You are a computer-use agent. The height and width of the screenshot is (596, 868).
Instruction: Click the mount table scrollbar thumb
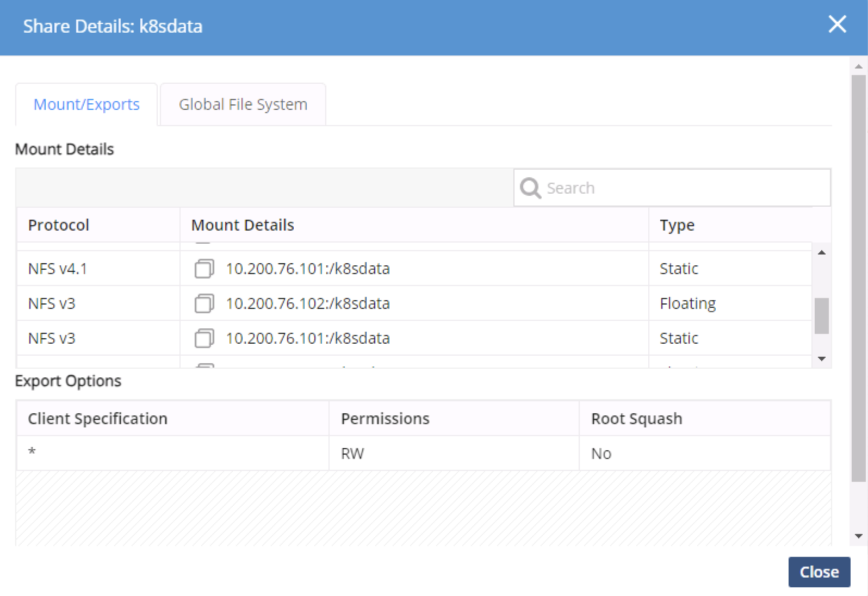(822, 316)
